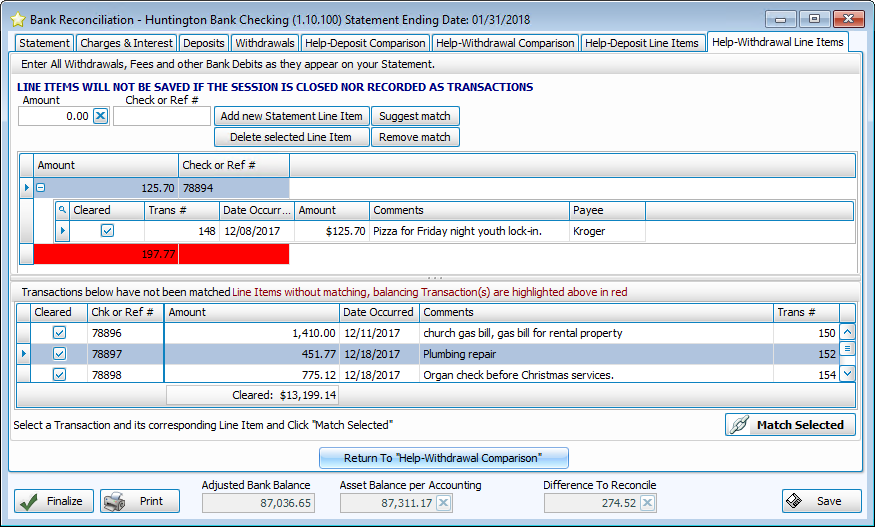Click the Finalize checkmark button
Image resolution: width=875 pixels, height=527 pixels.
pos(54,501)
